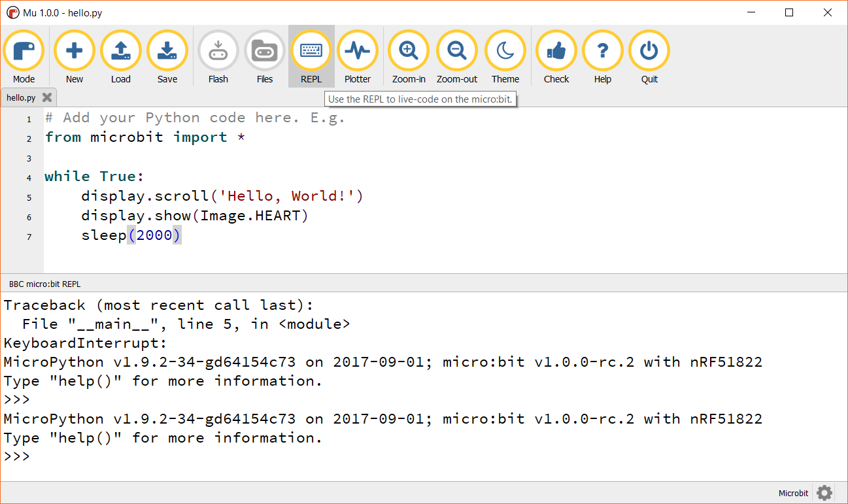Check code for errors
The image size is (848, 504).
tap(556, 57)
